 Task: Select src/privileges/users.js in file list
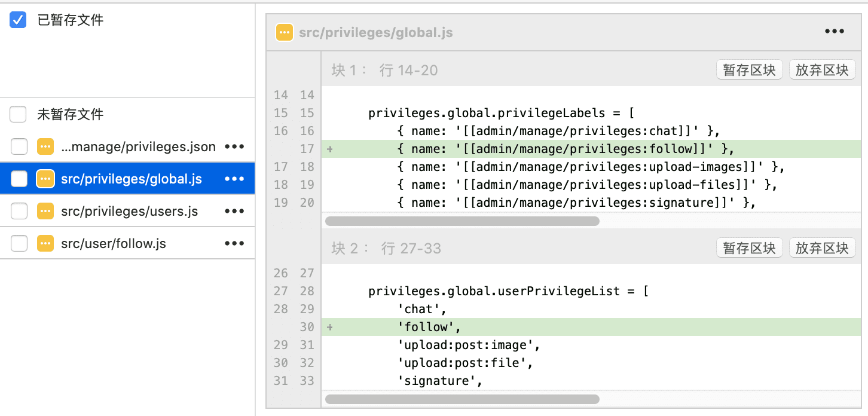point(129,211)
